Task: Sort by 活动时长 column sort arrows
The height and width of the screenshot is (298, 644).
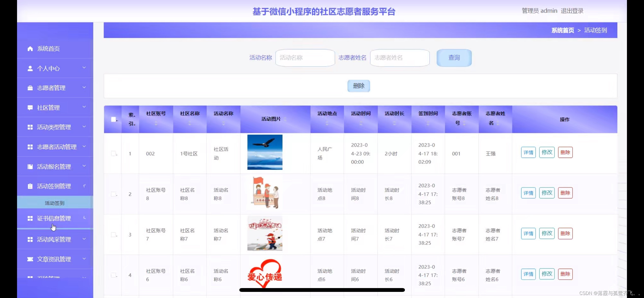Action: [394, 123]
